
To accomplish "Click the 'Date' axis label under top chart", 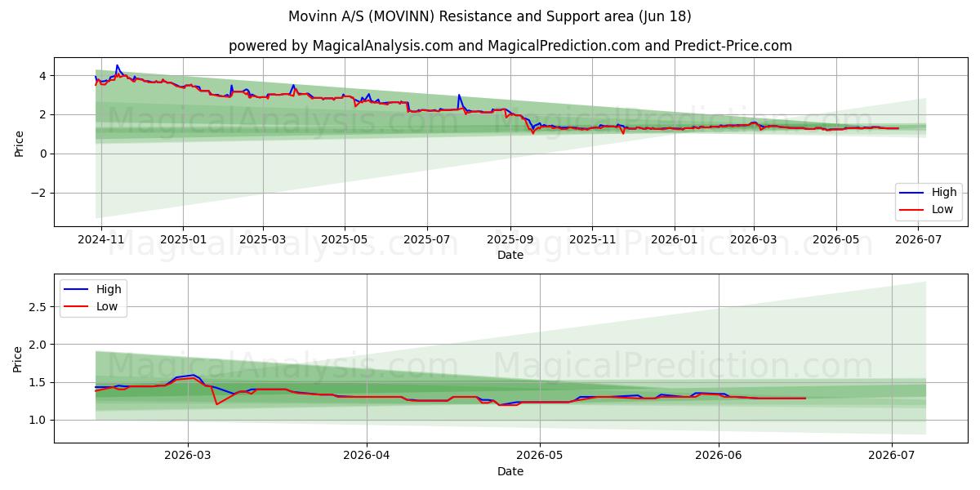I will click(x=510, y=256).
